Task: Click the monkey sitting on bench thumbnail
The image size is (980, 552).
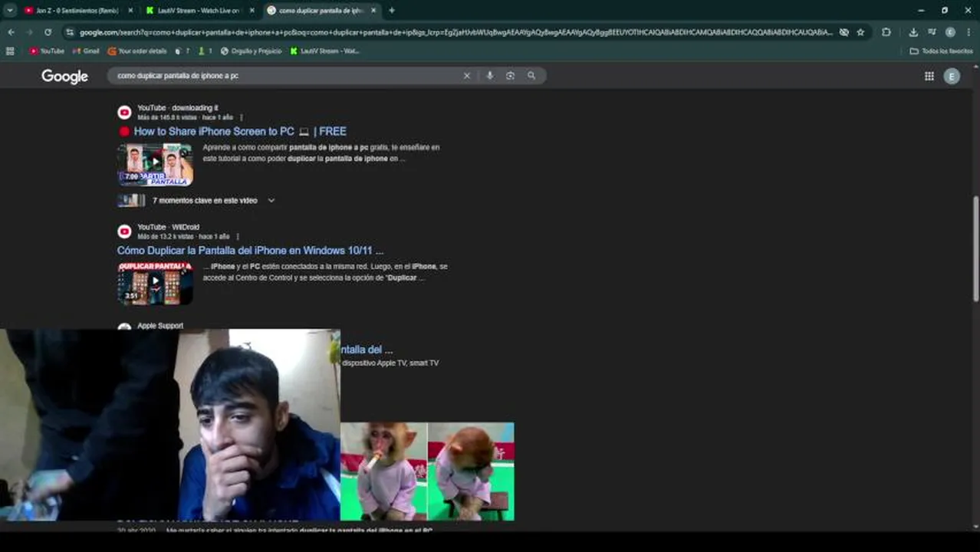Action: tap(471, 472)
